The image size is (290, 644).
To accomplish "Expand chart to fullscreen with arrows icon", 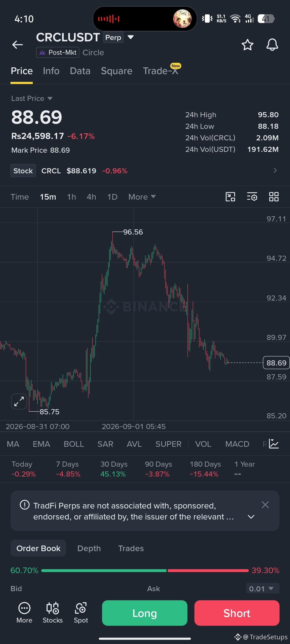I will [19, 401].
